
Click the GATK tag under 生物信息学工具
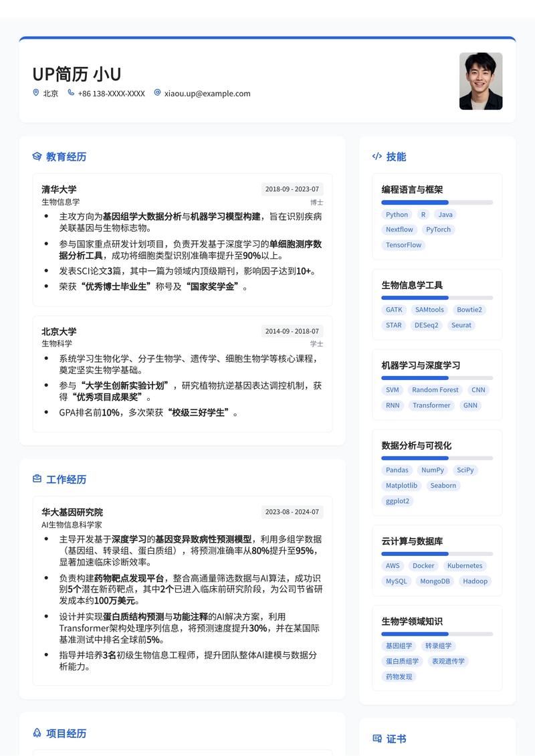(393, 310)
